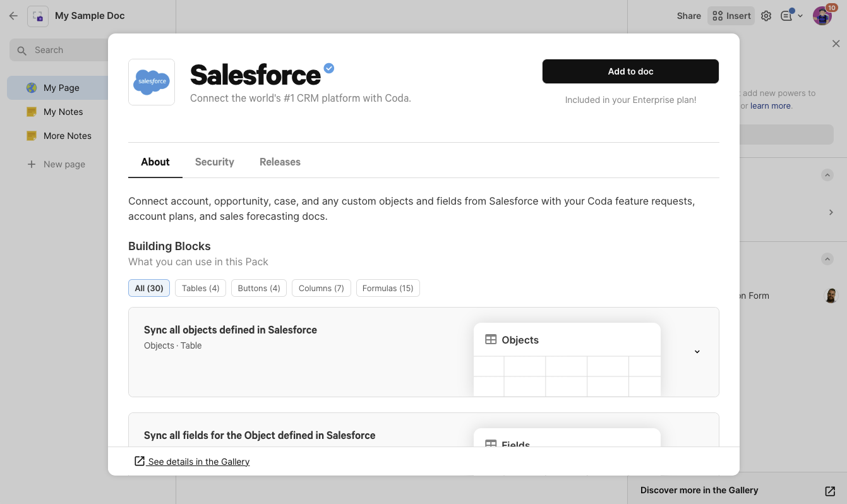Open the comments icon in top bar
This screenshot has width=847, height=504.
(x=786, y=16)
